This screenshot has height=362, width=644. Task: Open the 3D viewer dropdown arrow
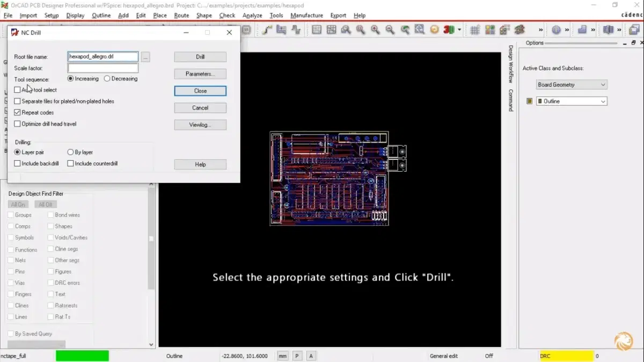459,30
